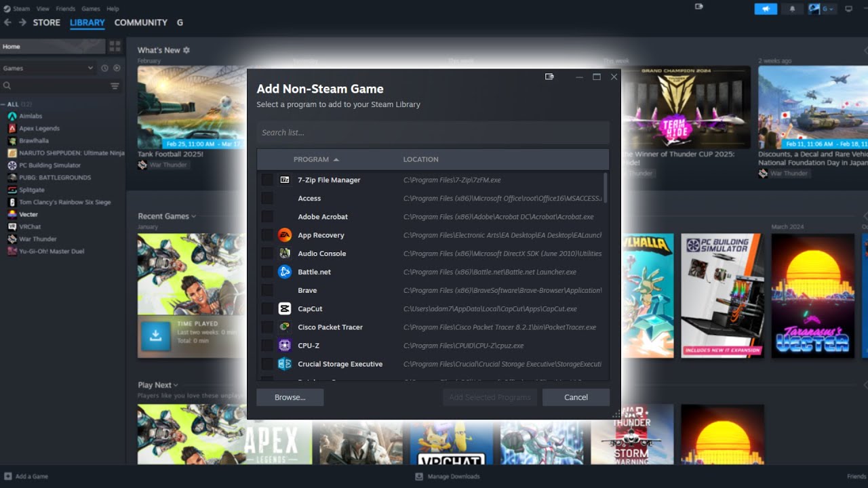Open the Steam announcements megaphone button
This screenshot has width=868, height=488.
pos(766,9)
